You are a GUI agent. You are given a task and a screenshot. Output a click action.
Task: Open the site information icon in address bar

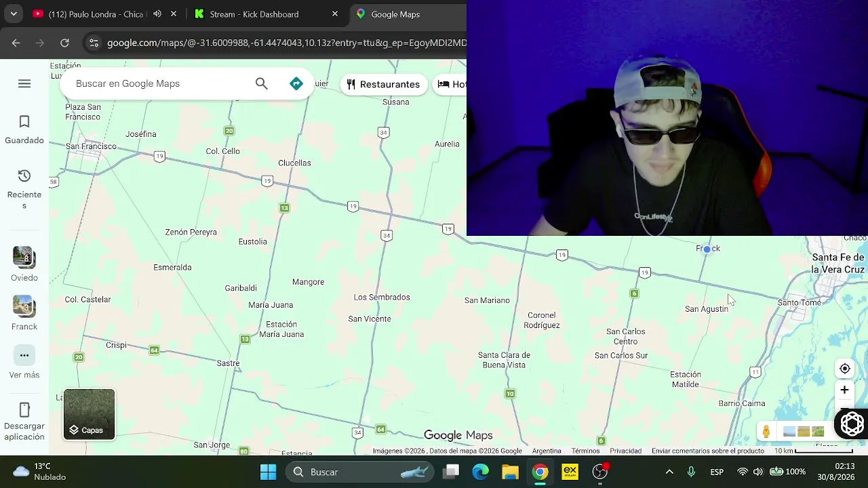94,43
